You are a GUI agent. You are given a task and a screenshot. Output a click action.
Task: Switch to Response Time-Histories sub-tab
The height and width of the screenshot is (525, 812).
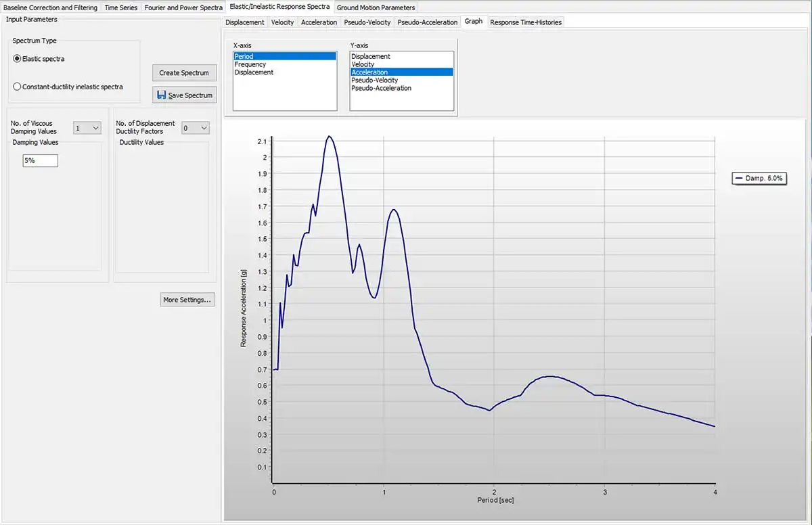(526, 22)
